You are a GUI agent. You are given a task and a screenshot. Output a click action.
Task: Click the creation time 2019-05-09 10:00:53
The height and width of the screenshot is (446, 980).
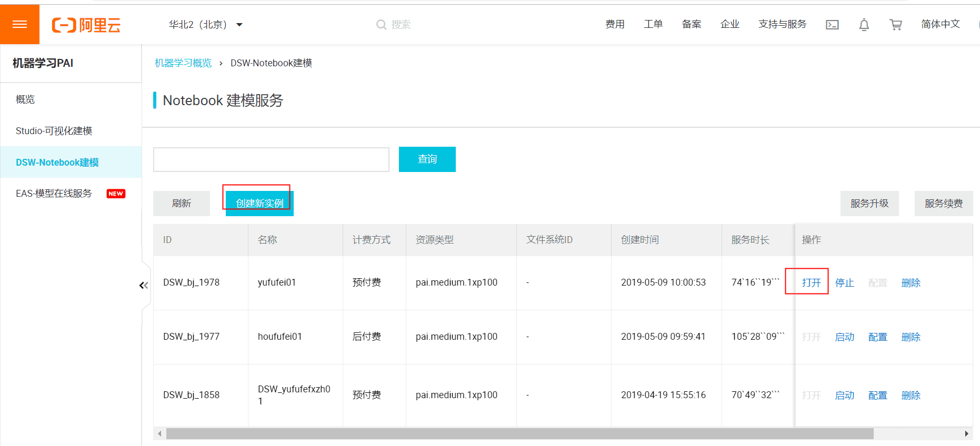point(663,282)
